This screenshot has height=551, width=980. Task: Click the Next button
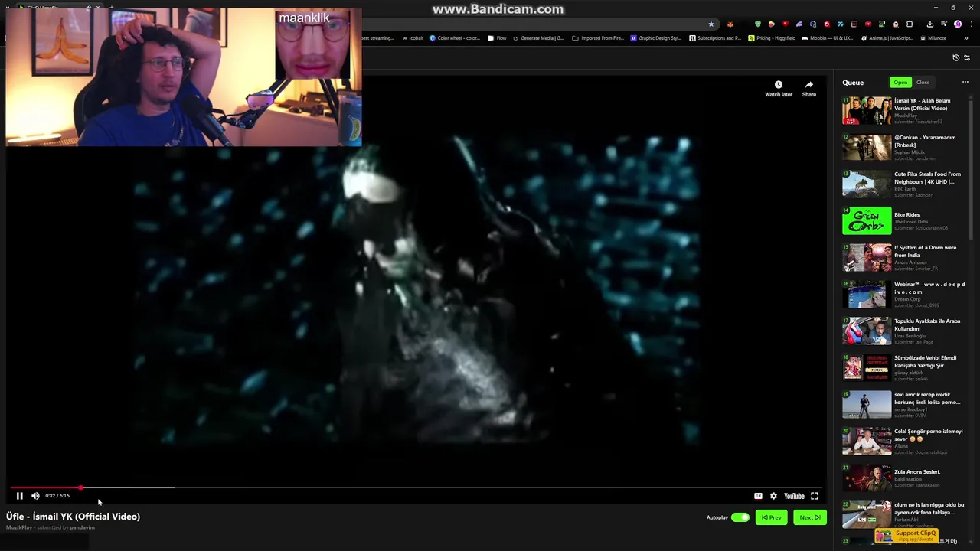(810, 517)
